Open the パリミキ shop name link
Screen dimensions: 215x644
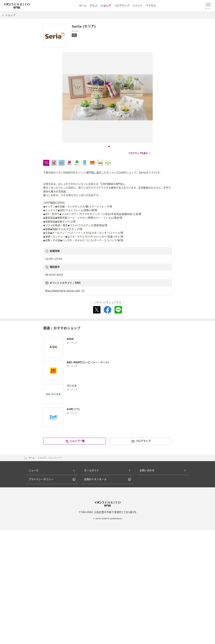[72, 386]
